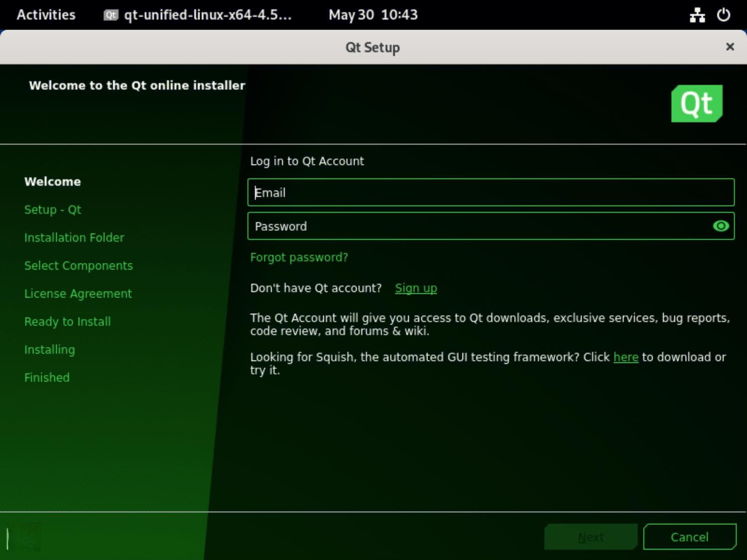Screen dimensions: 747x560
Task: Open the Activities overview
Action: coord(46,15)
